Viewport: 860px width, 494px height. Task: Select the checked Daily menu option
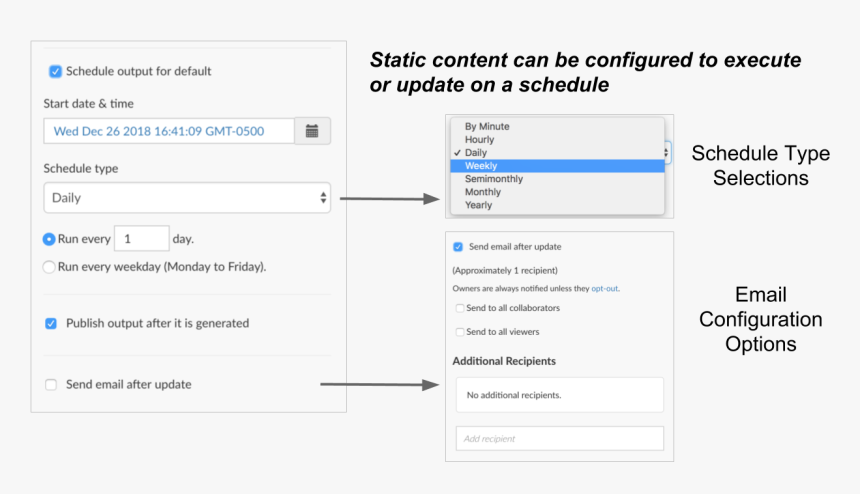tap(475, 153)
